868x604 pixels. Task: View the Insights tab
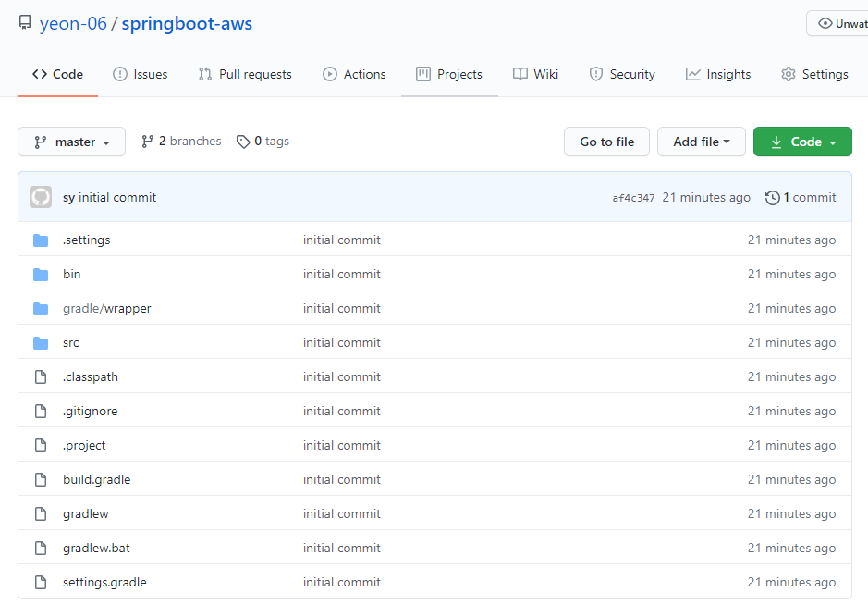[x=718, y=74]
